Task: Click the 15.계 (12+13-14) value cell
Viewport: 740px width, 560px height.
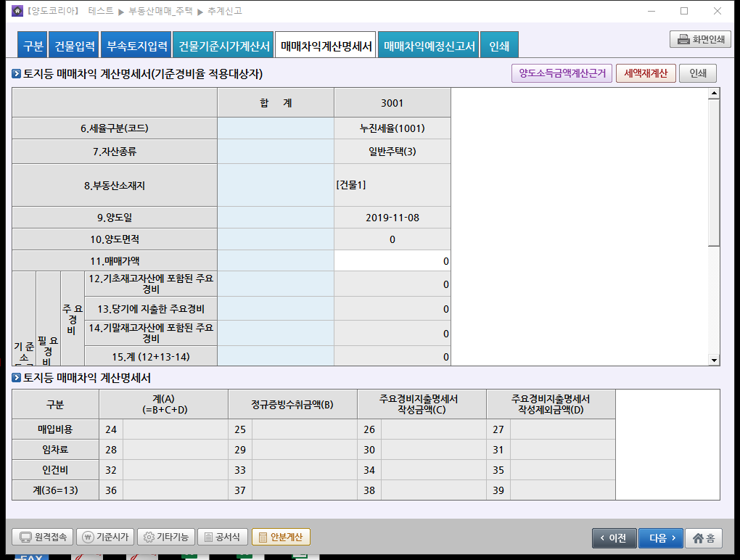Action: [x=392, y=357]
